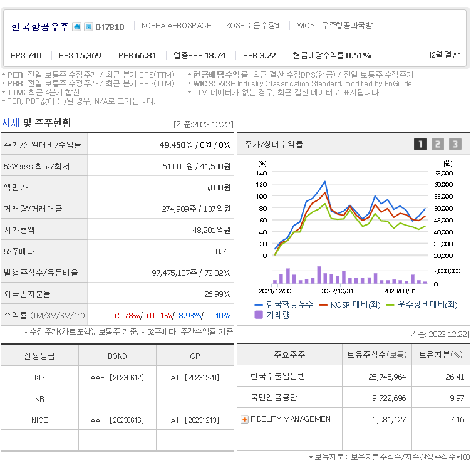Click stock code 047810
This screenshot has height=468, width=476.
[x=110, y=28]
